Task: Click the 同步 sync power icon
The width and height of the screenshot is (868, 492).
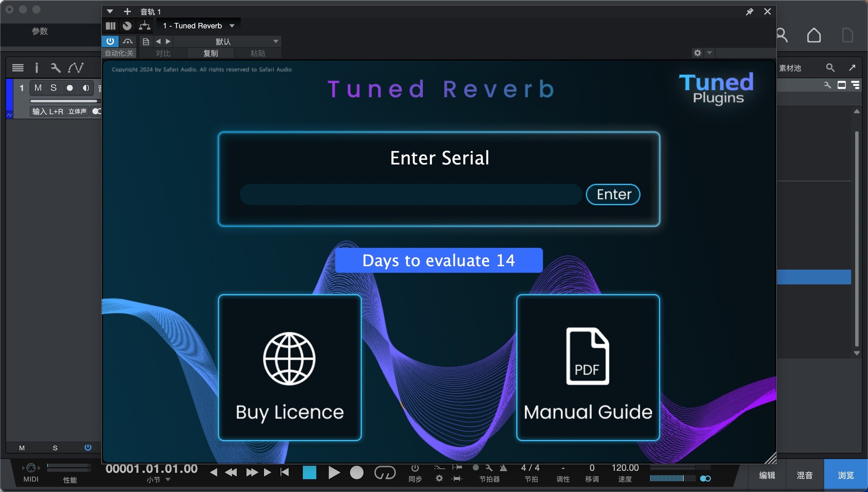Action: coord(415,468)
